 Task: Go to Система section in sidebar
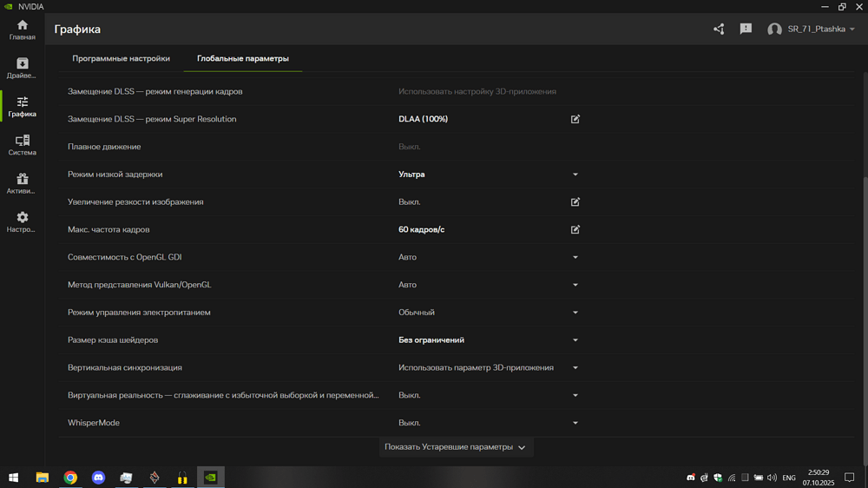pyautogui.click(x=23, y=144)
